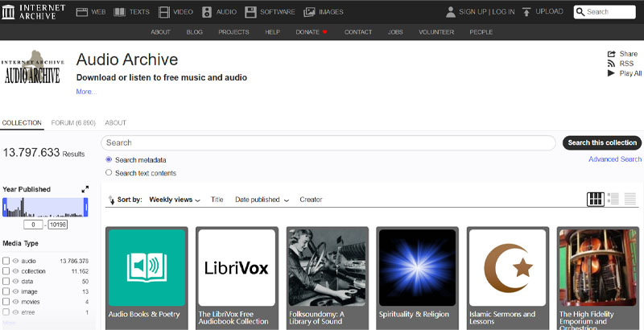Open BLOG in the navigation bar
Screen dimensions: 644x330
[194, 32]
